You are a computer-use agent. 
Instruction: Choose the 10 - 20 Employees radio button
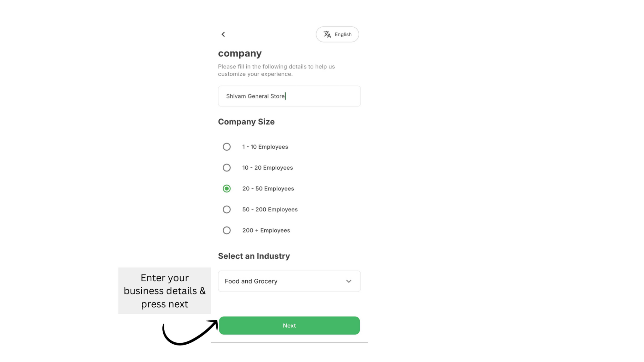click(x=227, y=167)
